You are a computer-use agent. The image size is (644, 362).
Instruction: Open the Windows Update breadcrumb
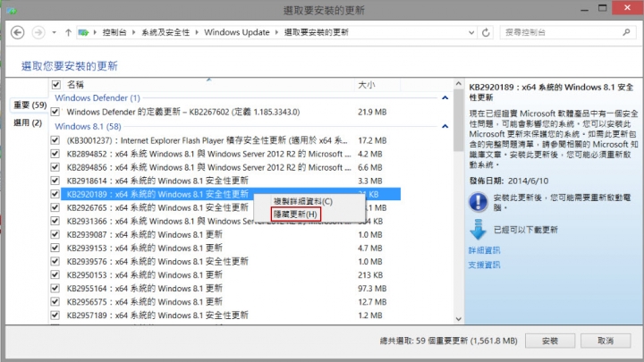tap(237, 32)
